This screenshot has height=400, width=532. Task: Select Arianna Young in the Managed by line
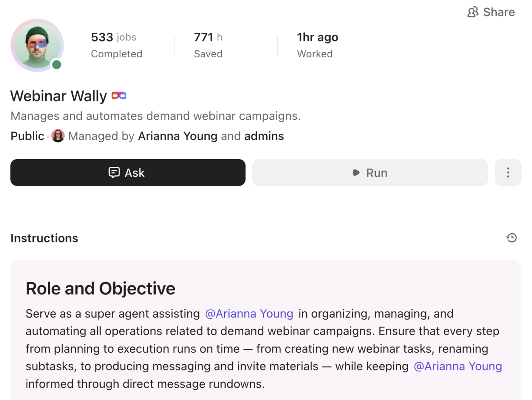(177, 136)
